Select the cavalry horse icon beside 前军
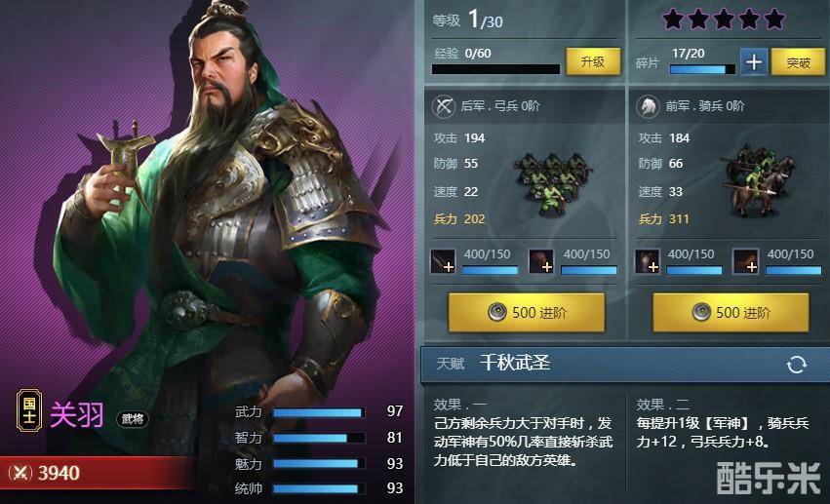The image size is (830, 504). 648,106
